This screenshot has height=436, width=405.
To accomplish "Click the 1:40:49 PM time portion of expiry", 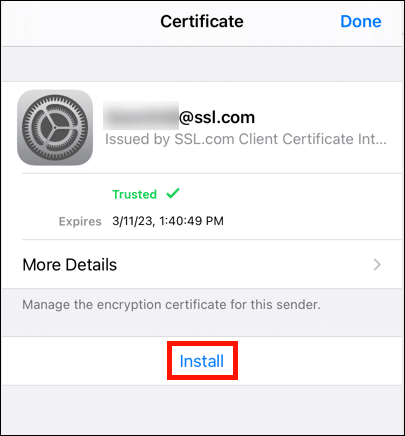I will tap(191, 221).
